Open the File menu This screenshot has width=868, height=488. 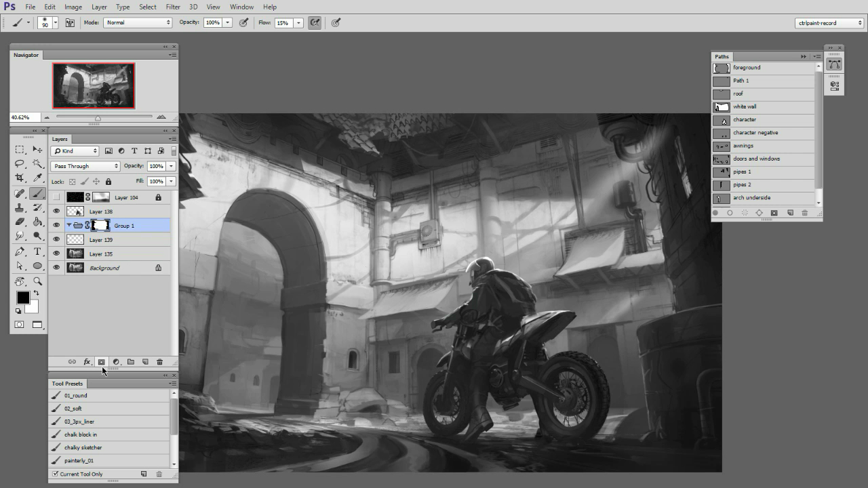pos(31,7)
